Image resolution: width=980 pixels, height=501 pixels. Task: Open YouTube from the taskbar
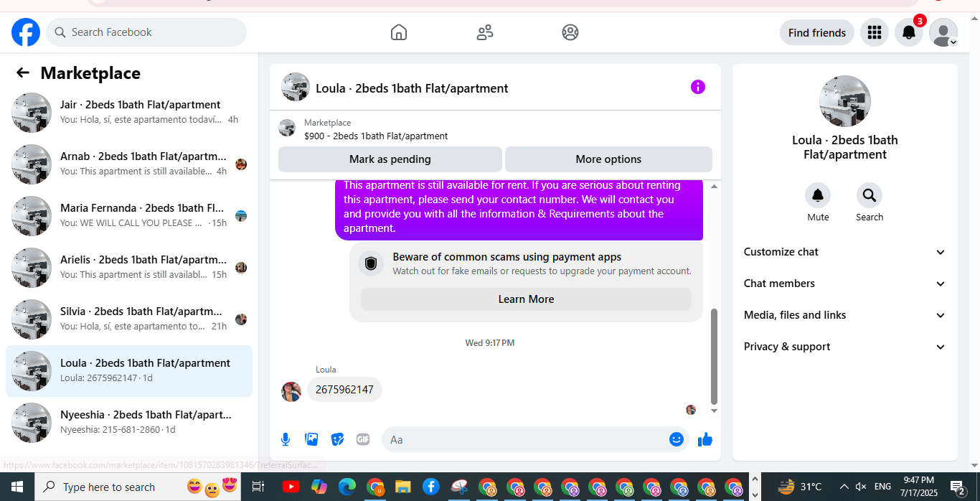(x=291, y=487)
